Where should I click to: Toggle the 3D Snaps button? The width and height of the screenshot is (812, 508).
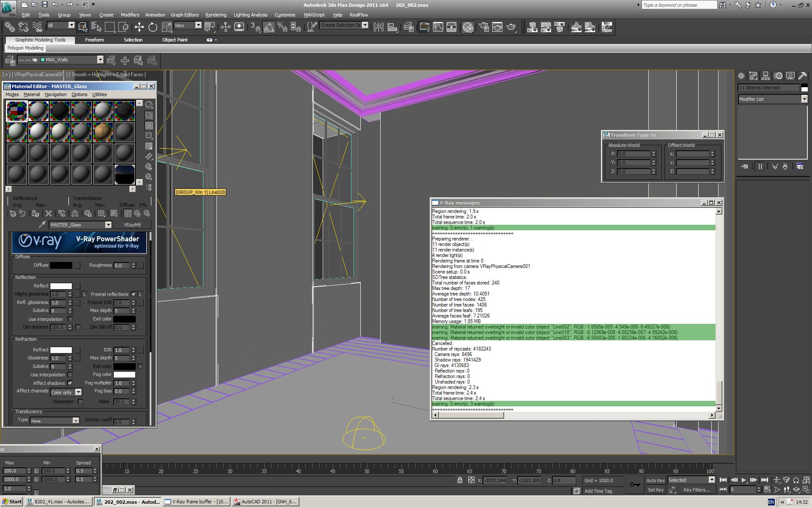tap(255, 27)
